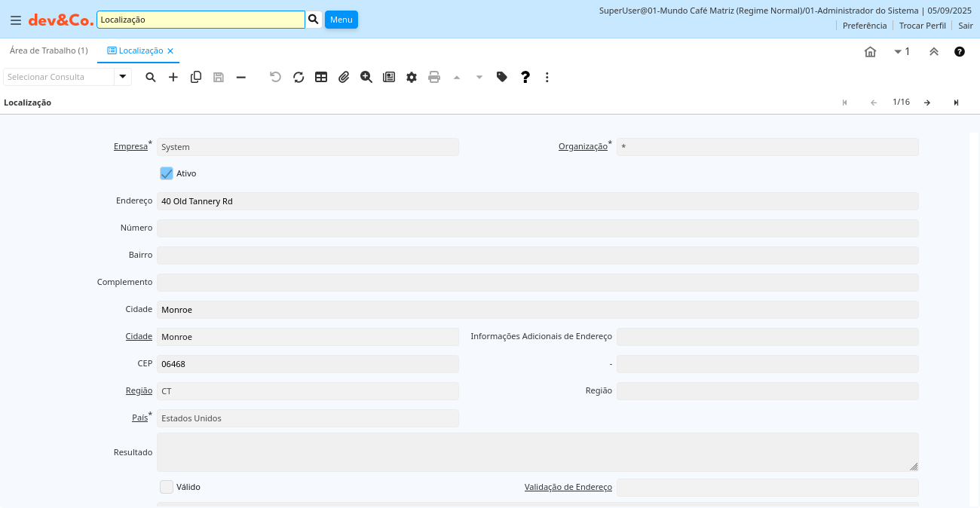Click the Refresh icon in toolbar
Screen dimensions: 980x508
[x=299, y=77]
